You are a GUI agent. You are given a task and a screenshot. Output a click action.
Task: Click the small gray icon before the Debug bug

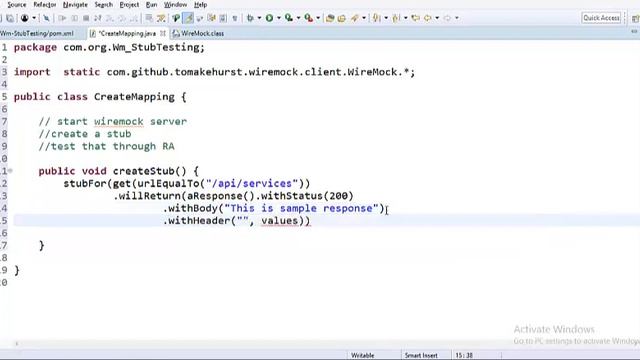point(235,18)
